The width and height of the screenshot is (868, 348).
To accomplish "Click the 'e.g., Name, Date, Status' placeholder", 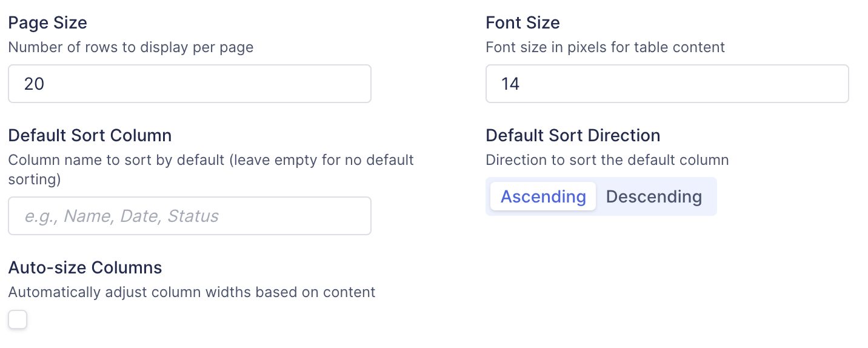I will (x=121, y=216).
